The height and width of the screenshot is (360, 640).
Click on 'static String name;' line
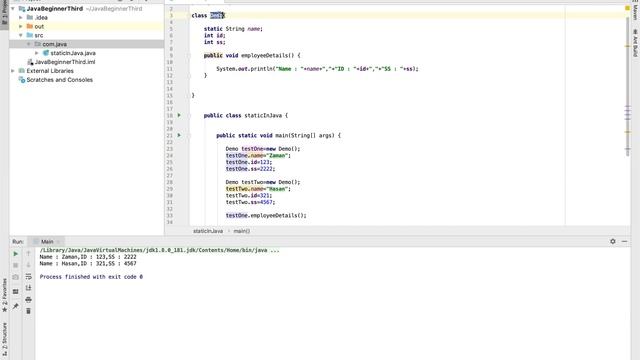233,29
